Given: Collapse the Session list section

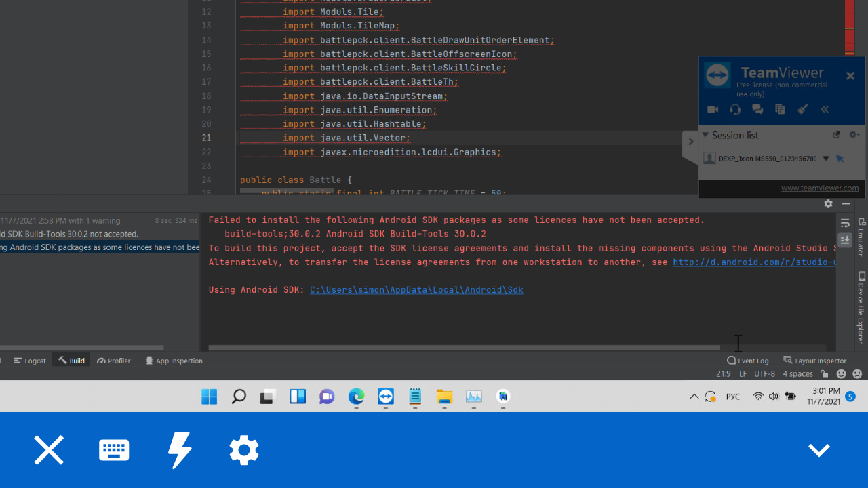Looking at the screenshot, I should click(706, 135).
